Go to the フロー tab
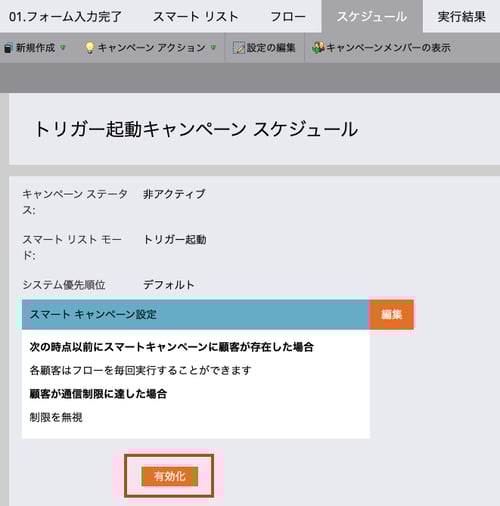Image resolution: width=500 pixels, height=506 pixels. [x=288, y=16]
